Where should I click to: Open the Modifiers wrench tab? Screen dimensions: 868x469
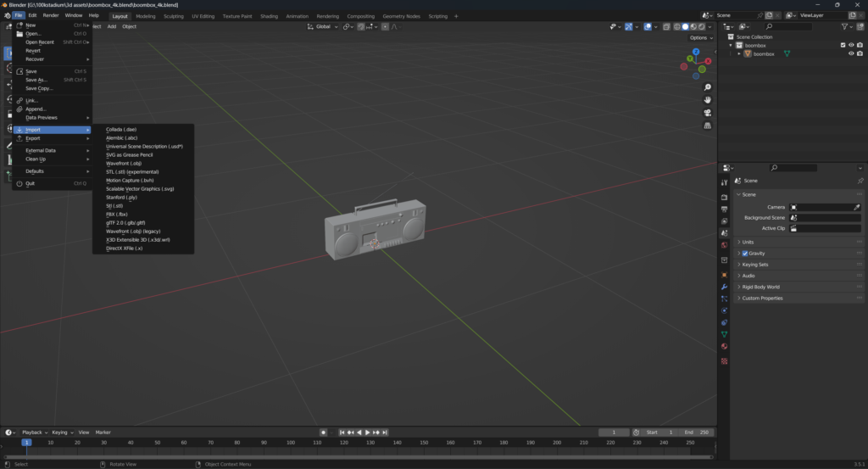[x=724, y=287]
